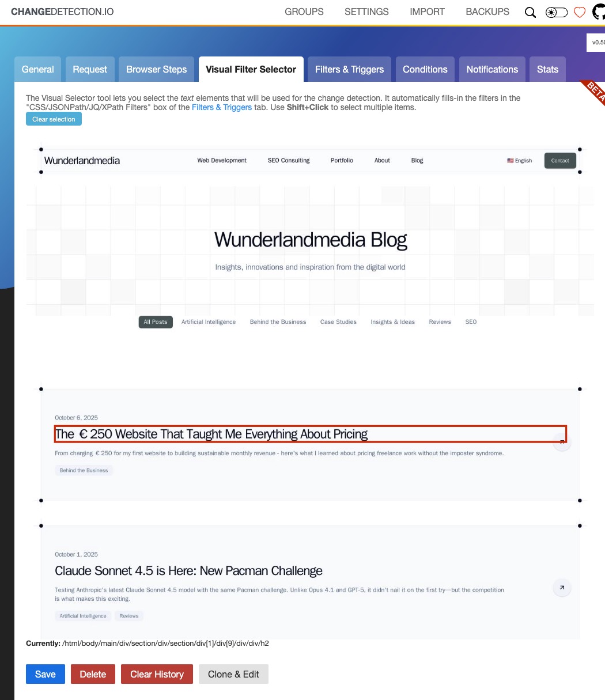Open the search magnifier icon
This screenshot has width=605, height=700.
pyautogui.click(x=530, y=12)
